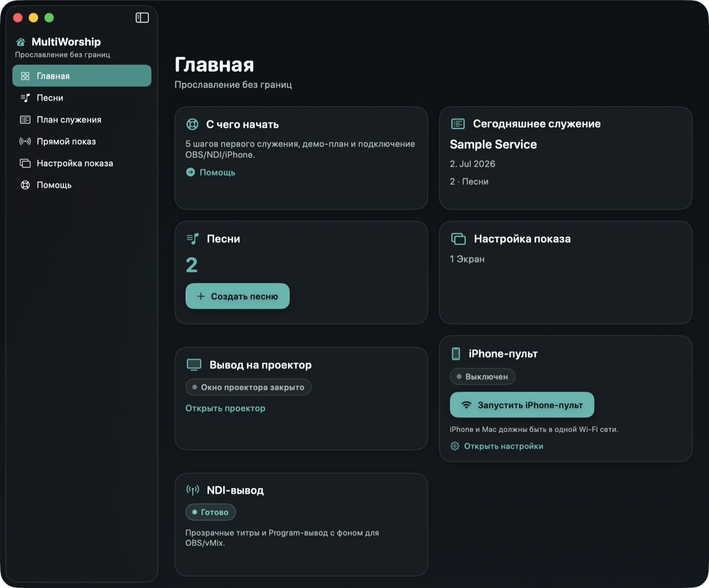Toggle the sidebar visibility icon
The width and height of the screenshot is (709, 588).
(x=142, y=18)
